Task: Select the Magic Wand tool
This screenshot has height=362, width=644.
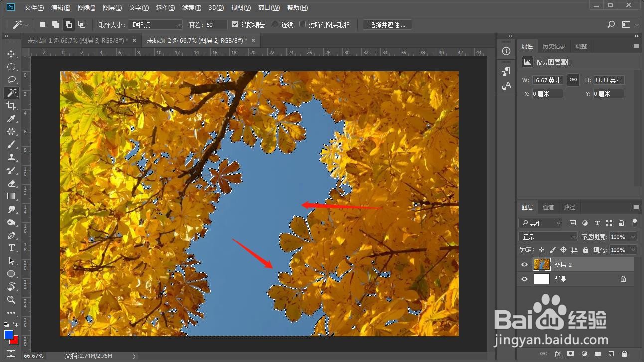Action: point(11,93)
